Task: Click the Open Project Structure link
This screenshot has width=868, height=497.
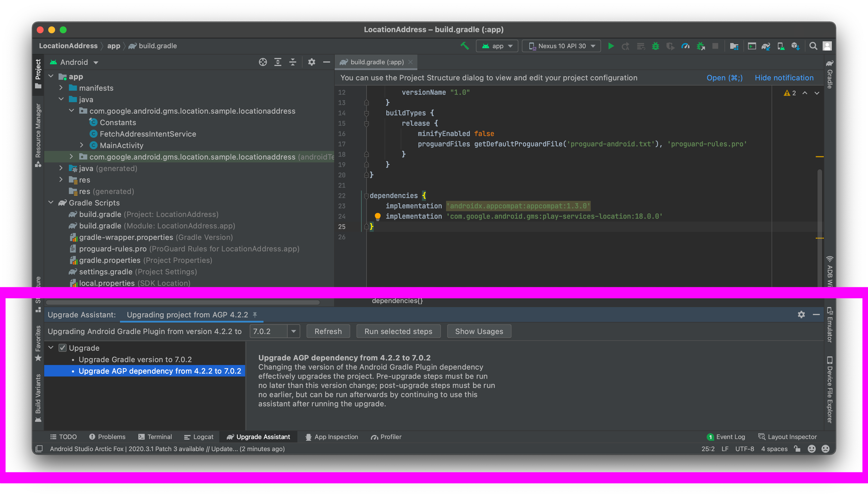Action: (724, 78)
